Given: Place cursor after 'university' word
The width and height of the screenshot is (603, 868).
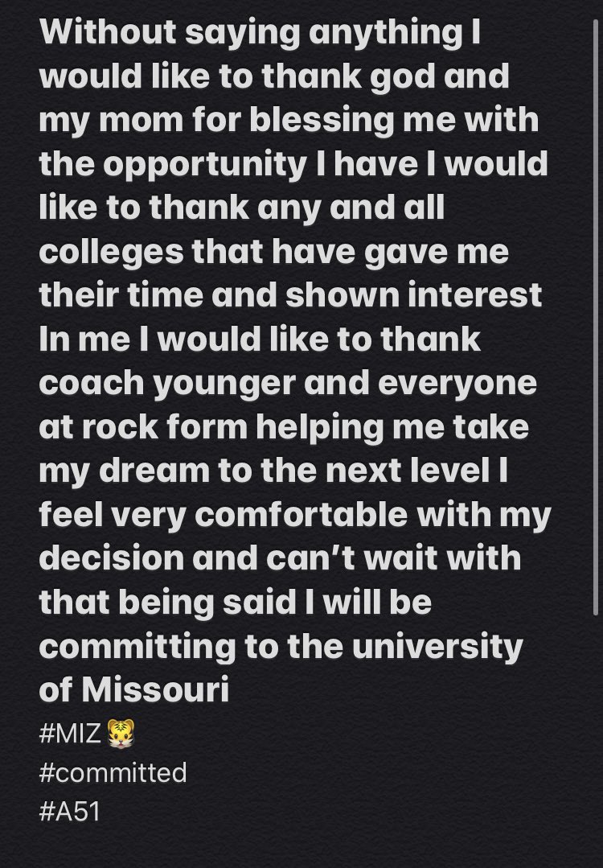Looking at the screenshot, I should click(523, 647).
